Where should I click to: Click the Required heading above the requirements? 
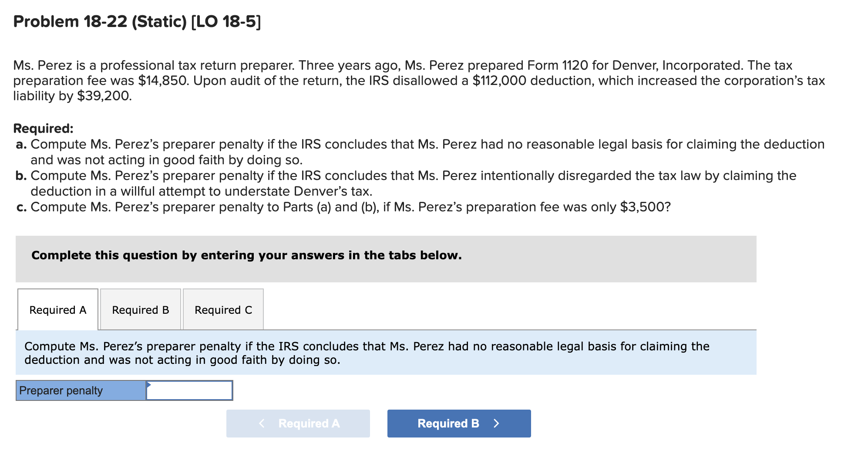click(x=43, y=128)
